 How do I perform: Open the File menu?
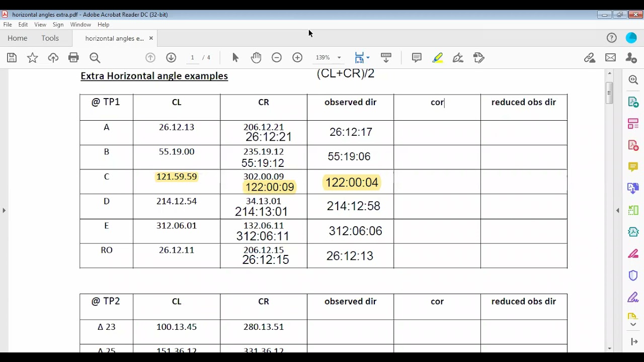pos(8,24)
